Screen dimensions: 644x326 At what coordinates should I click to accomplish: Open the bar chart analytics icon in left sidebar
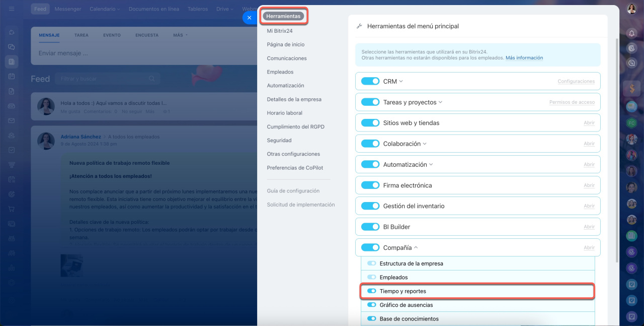[11, 268]
